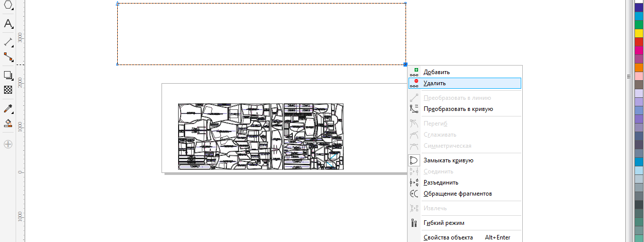Choose Обращение фрагментов

click(x=464, y=194)
